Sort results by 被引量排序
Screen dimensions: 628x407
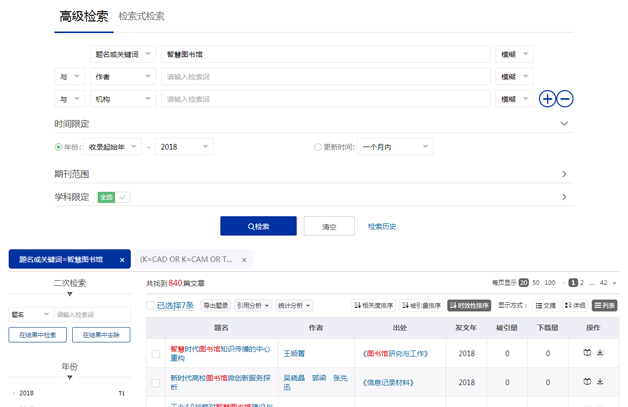tap(421, 305)
